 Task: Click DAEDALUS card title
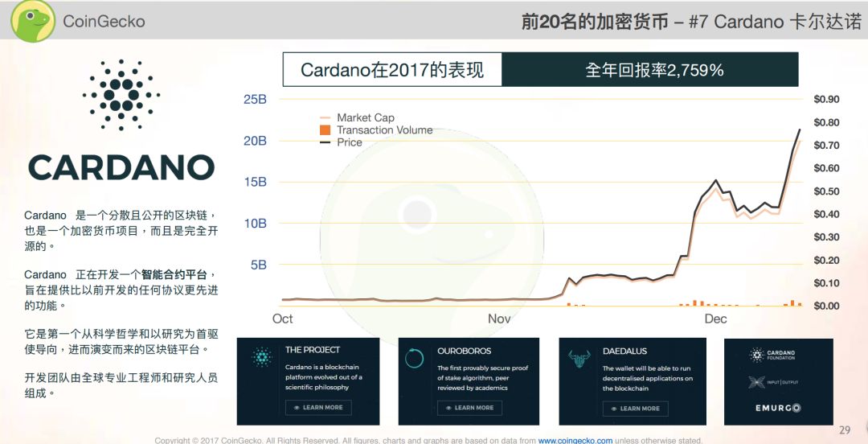coord(624,351)
